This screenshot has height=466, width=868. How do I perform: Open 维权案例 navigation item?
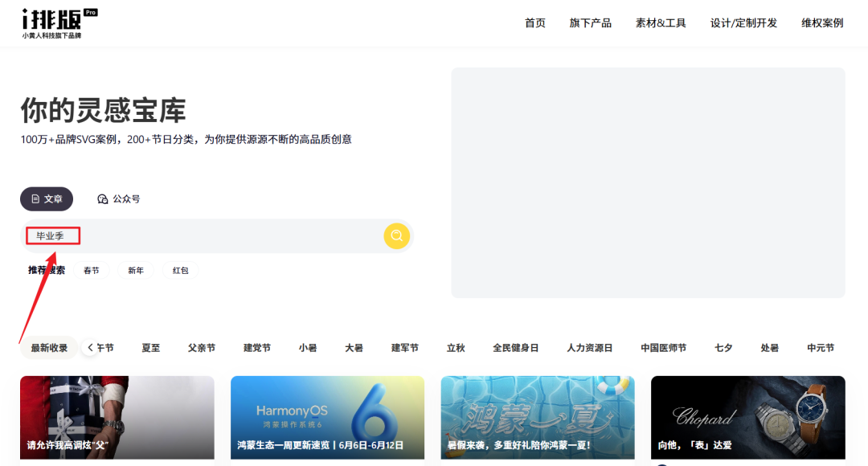(x=822, y=22)
